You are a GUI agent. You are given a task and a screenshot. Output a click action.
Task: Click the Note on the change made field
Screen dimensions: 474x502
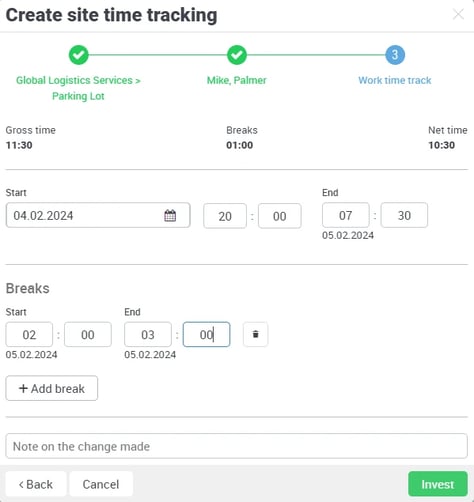(237, 446)
